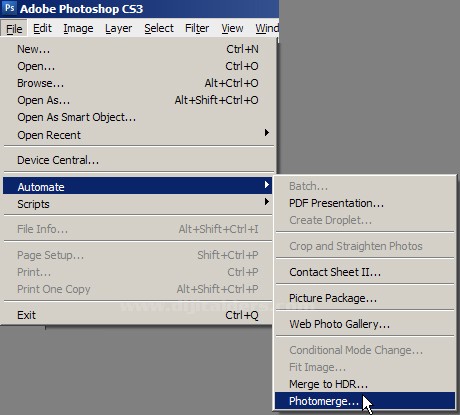Select Open As Smart Object…
This screenshot has height=415, width=460.
[138, 117]
